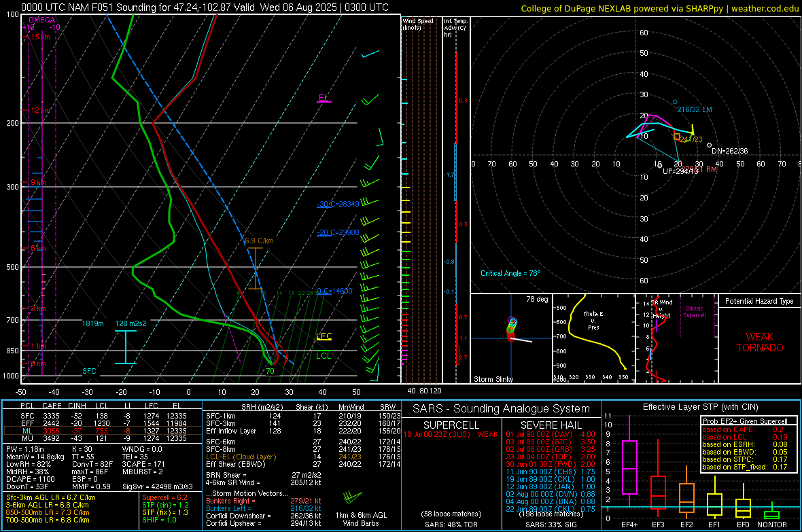Click the DN=262/36 hodograph label
The image size is (802, 532).
730,151
